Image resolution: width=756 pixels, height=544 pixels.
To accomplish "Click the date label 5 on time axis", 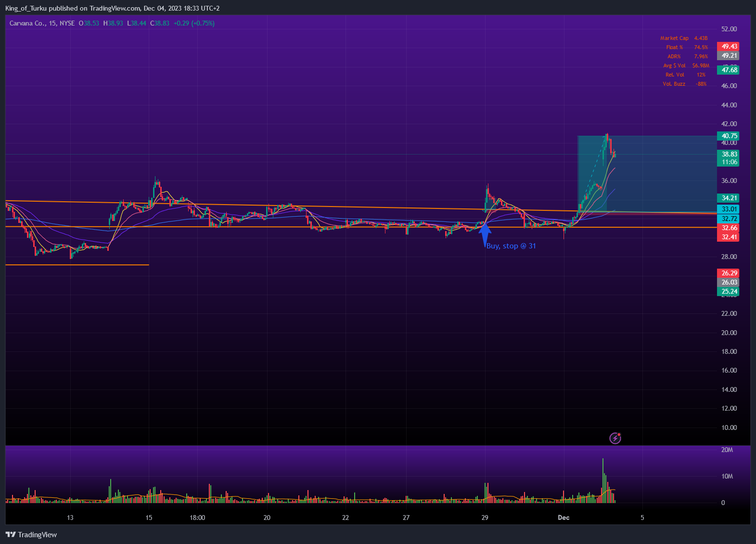I will click(x=642, y=518).
